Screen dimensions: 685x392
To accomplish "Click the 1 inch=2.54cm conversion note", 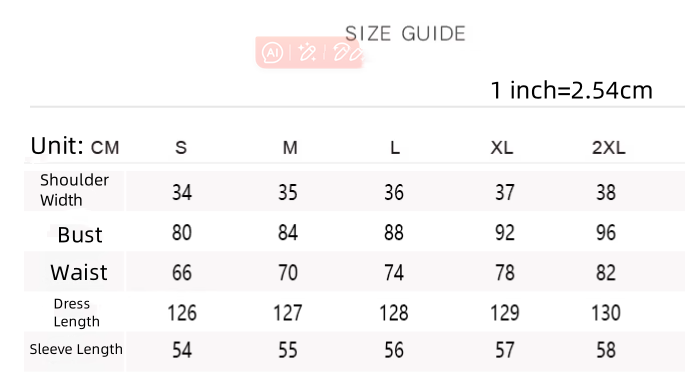I will [x=572, y=90].
